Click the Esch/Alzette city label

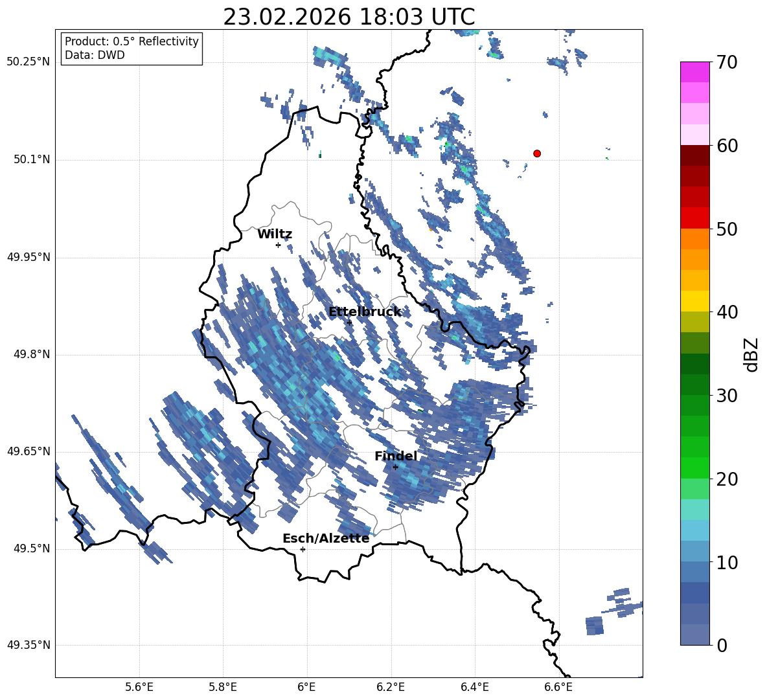pos(326,539)
